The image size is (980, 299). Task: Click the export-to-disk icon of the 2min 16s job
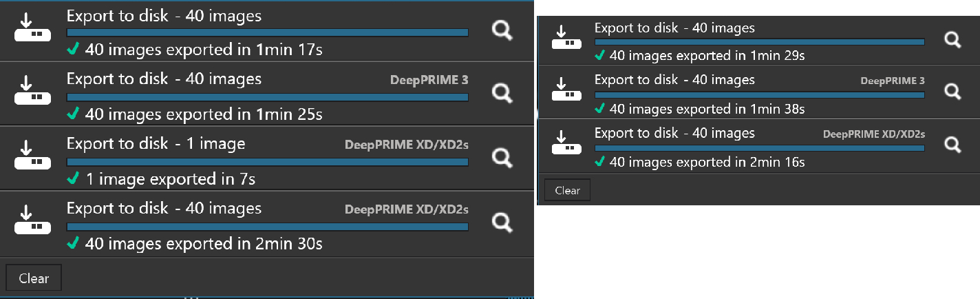coord(568,145)
